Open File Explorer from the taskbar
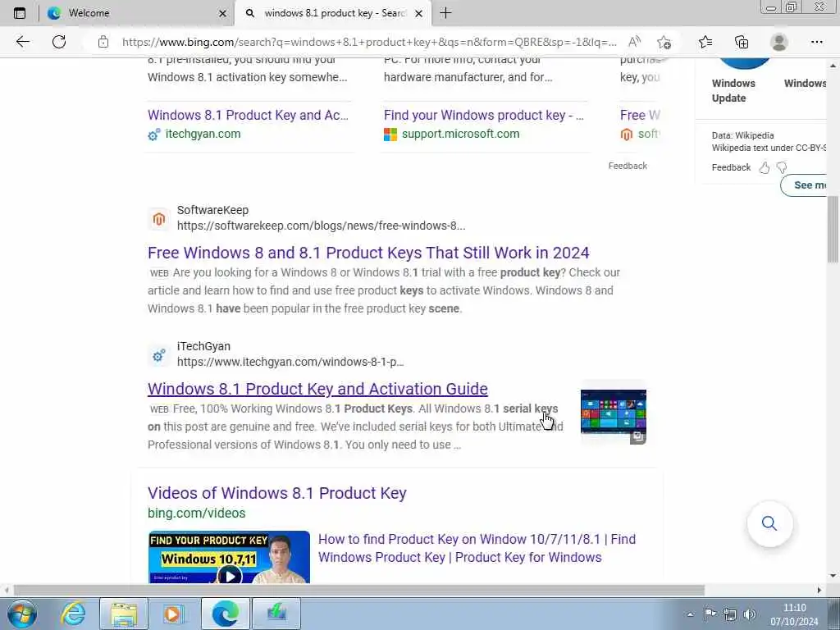Image resolution: width=840 pixels, height=630 pixels. (x=124, y=614)
